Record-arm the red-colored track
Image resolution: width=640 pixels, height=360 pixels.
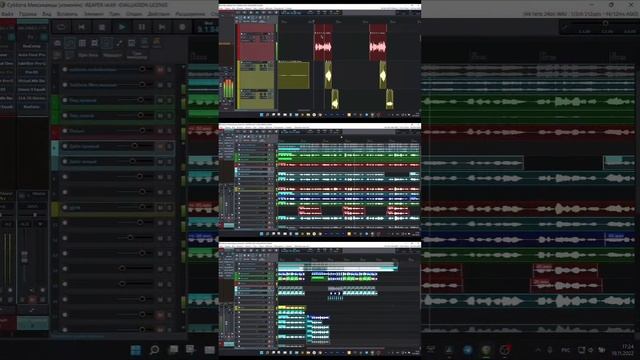(65, 131)
